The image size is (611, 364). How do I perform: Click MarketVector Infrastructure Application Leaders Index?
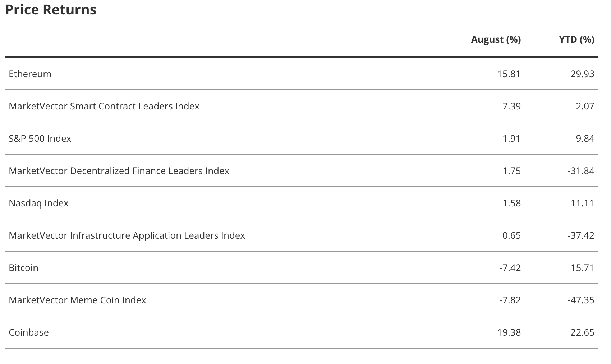127,235
